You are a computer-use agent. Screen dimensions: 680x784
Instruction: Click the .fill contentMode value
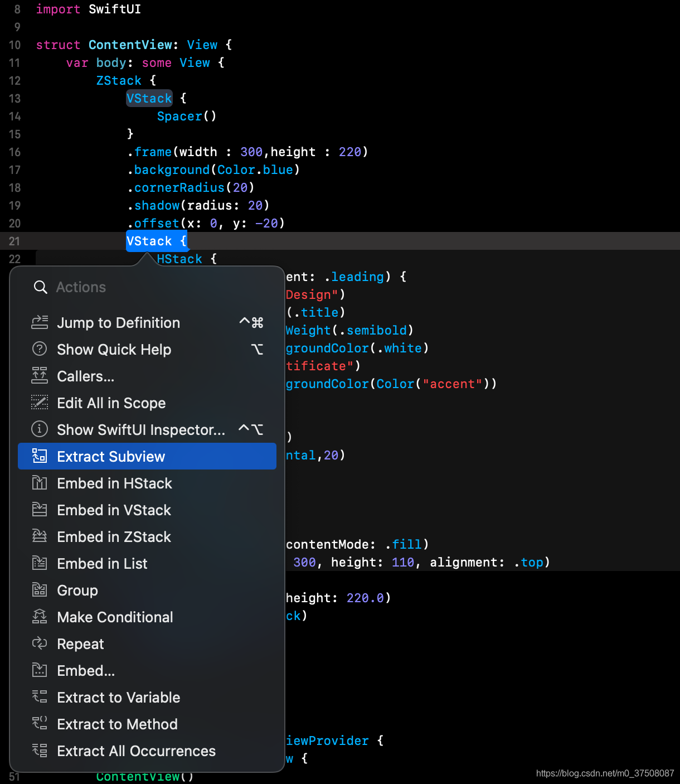[x=404, y=544]
